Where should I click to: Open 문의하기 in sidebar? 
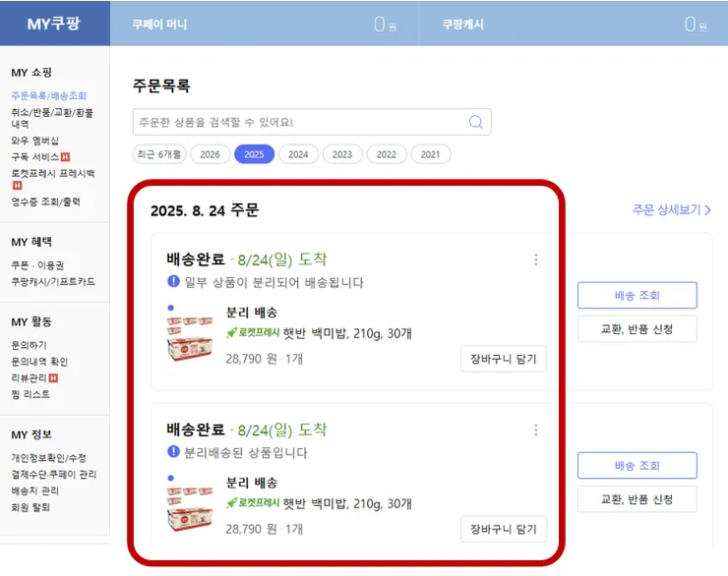29,345
